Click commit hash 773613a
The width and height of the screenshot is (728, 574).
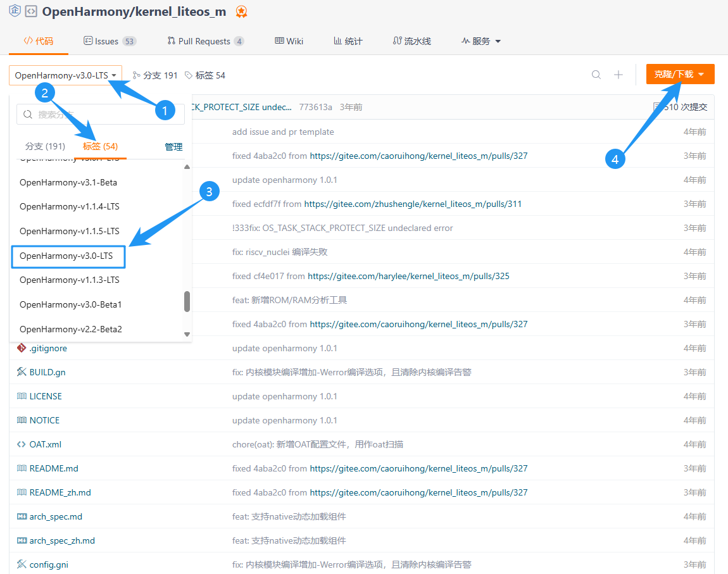(316, 107)
